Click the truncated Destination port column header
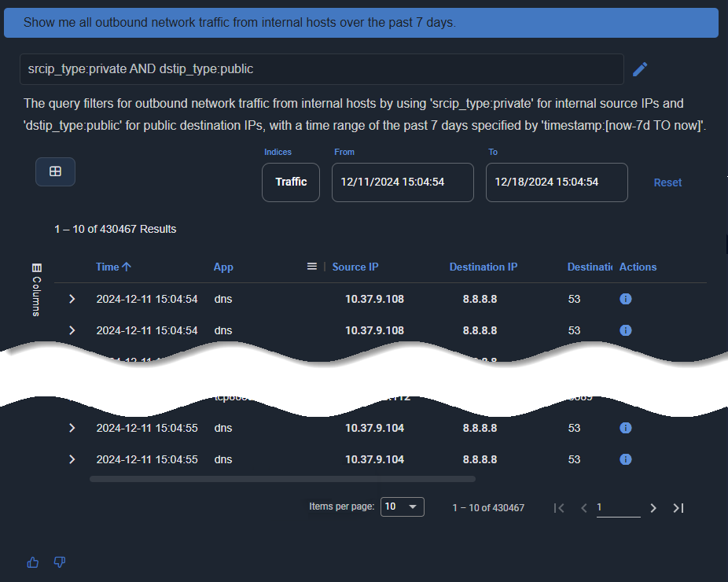 [x=590, y=267]
